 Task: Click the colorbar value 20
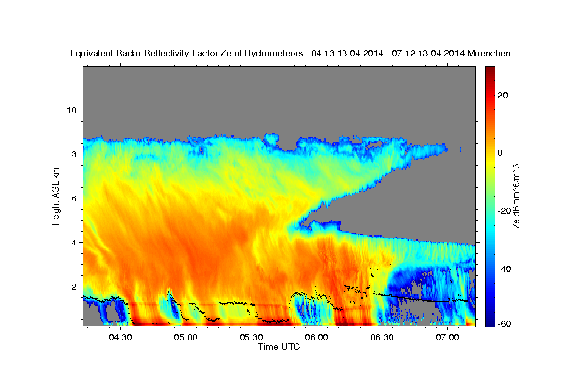502,95
